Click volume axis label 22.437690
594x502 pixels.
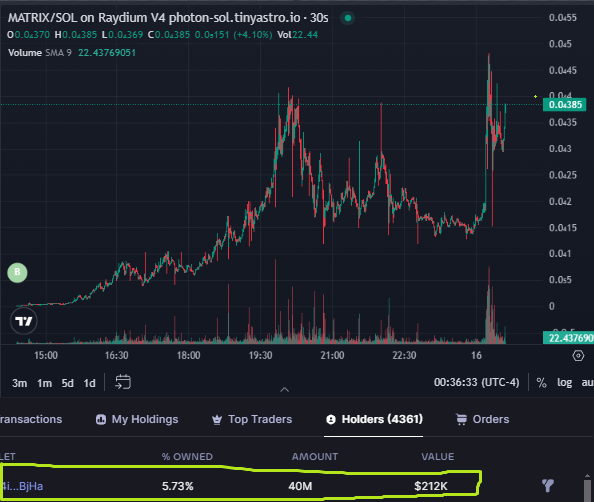(568, 338)
